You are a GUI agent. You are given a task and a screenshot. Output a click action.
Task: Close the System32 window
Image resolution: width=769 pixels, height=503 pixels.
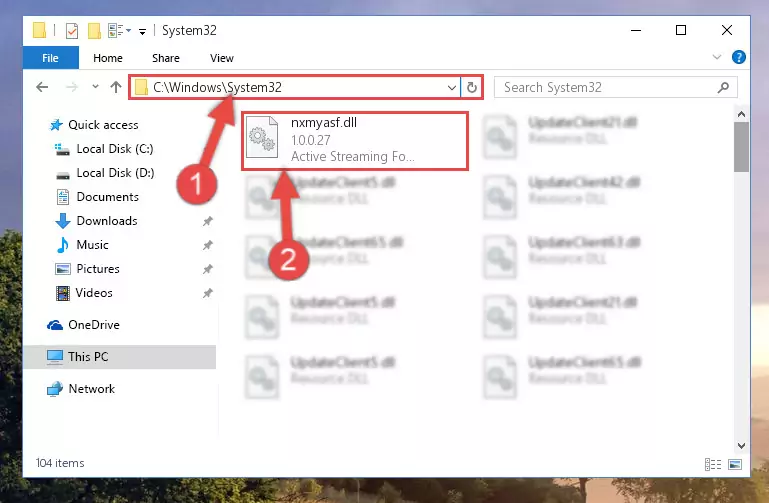727,30
